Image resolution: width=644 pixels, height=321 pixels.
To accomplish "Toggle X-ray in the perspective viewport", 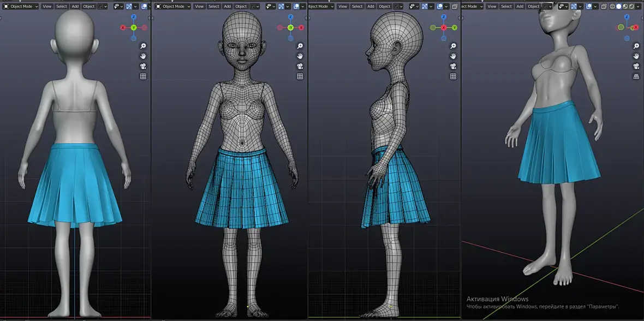I will click(x=604, y=6).
